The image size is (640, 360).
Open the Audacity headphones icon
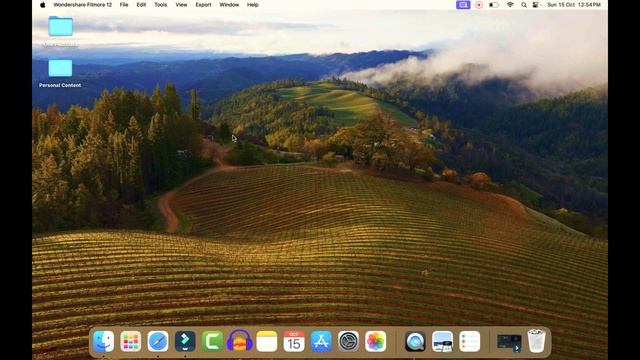pos(240,341)
